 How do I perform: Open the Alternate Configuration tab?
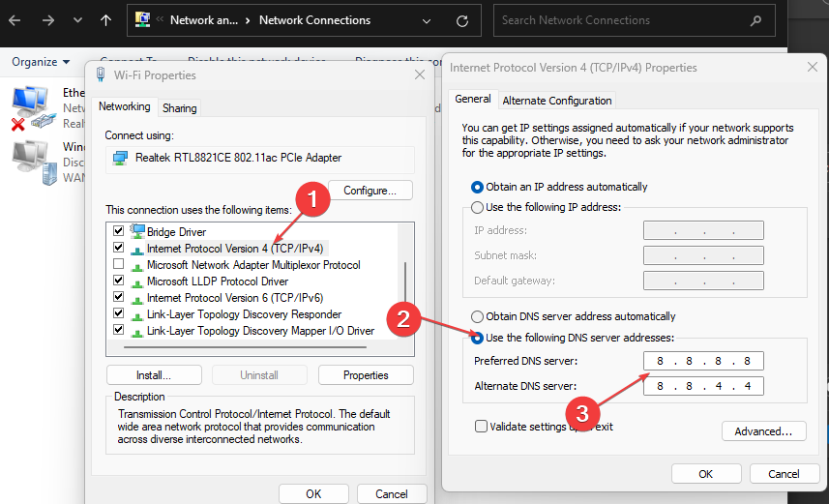[557, 101]
